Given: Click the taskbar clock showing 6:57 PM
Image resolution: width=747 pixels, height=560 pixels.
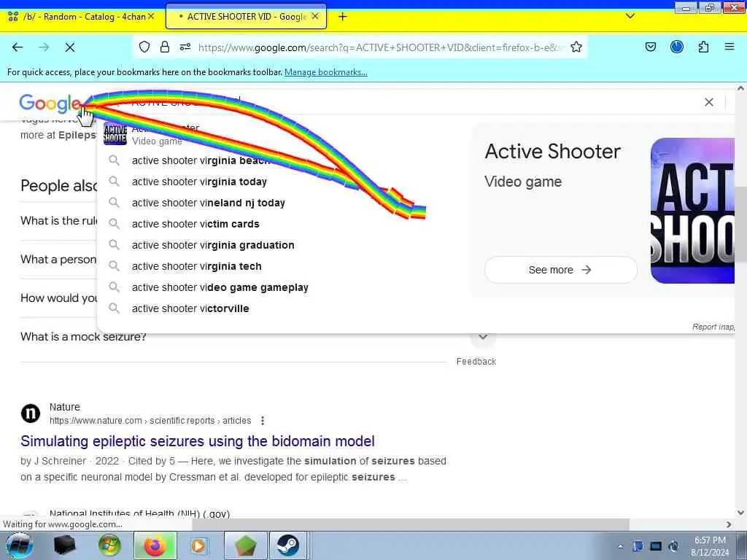Looking at the screenshot, I should tap(710, 546).
